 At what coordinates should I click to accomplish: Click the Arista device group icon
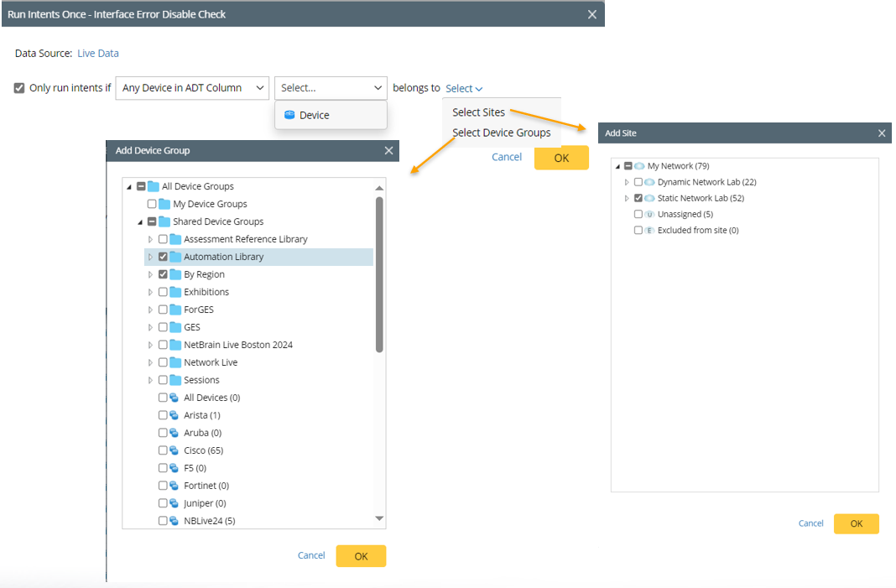point(174,415)
